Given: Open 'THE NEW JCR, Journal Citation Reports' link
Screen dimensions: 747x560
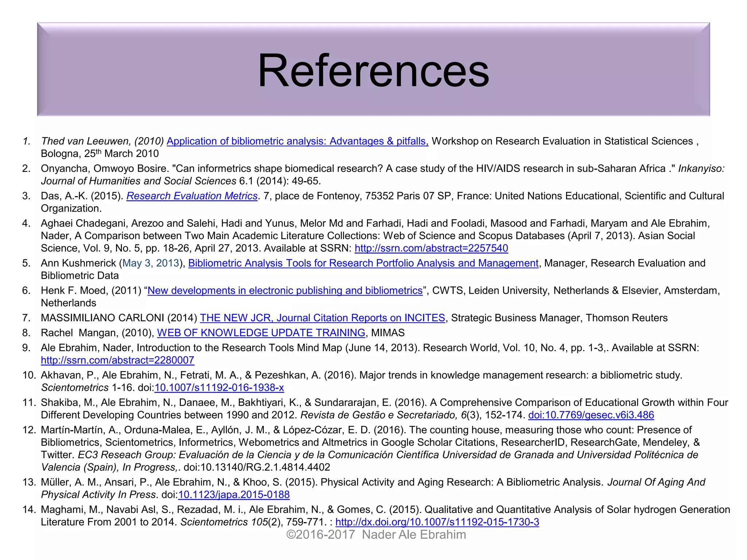Looking at the screenshot, I should pos(322,318).
